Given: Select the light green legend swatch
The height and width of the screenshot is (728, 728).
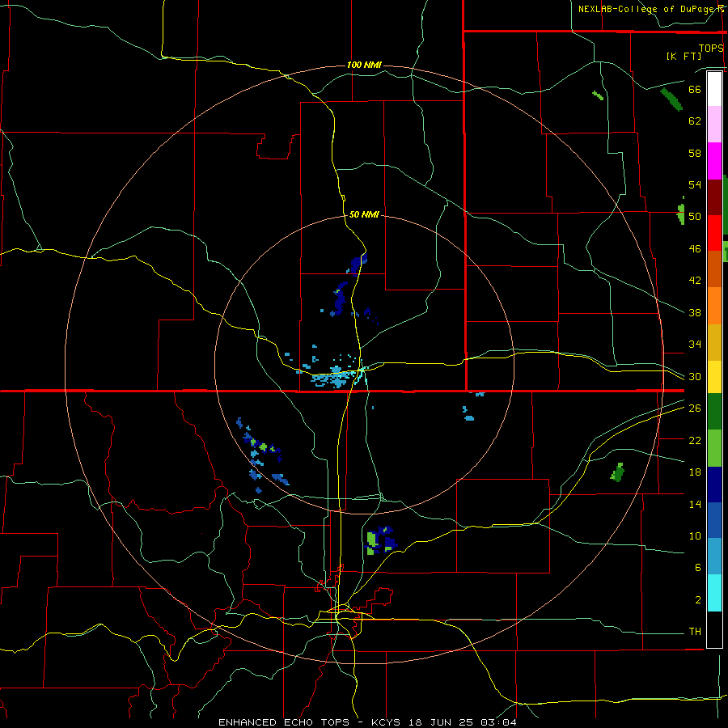Looking at the screenshot, I should (714, 448).
